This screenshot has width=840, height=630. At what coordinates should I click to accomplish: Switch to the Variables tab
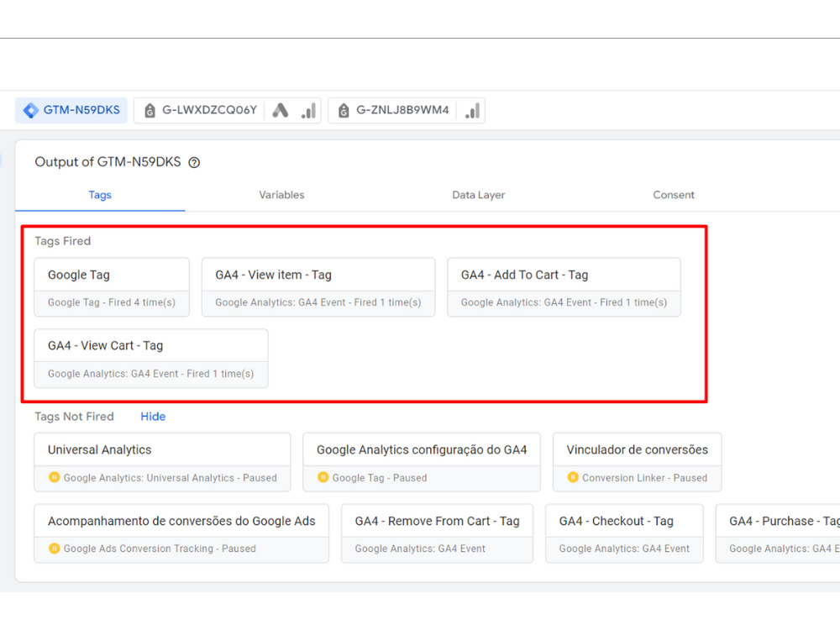coord(281,195)
